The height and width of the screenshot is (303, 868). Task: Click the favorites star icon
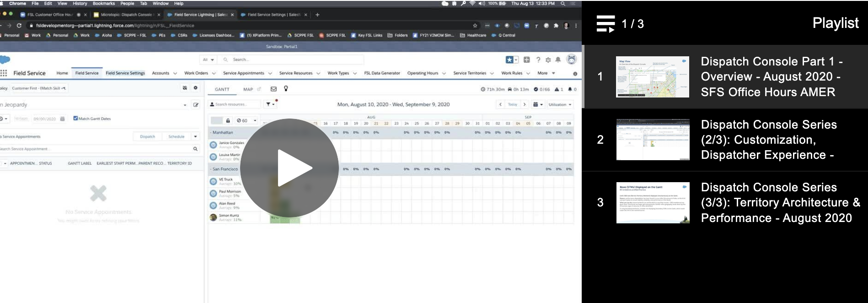coord(509,60)
